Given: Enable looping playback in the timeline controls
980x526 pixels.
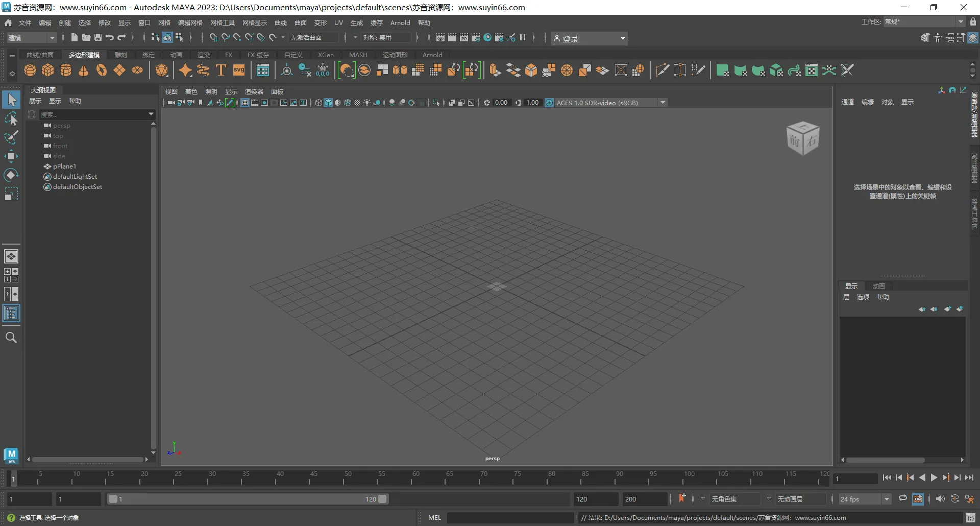Looking at the screenshot, I should point(902,499).
